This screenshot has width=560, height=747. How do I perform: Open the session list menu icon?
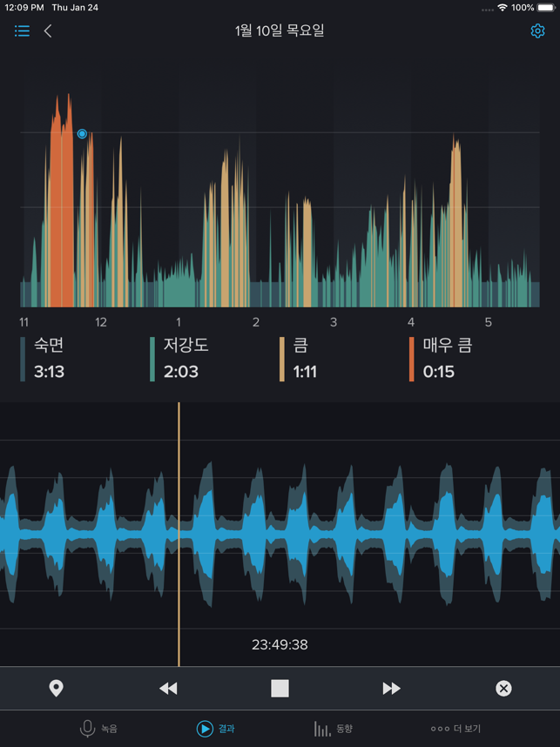(22, 31)
